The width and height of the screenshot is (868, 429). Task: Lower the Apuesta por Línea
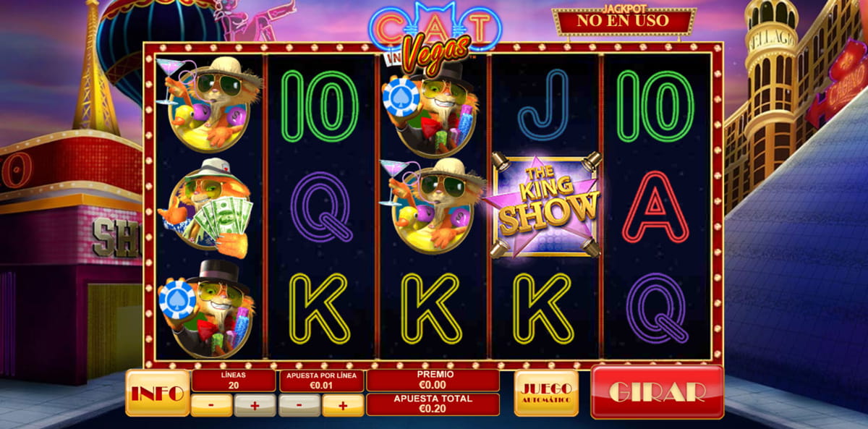(x=299, y=405)
